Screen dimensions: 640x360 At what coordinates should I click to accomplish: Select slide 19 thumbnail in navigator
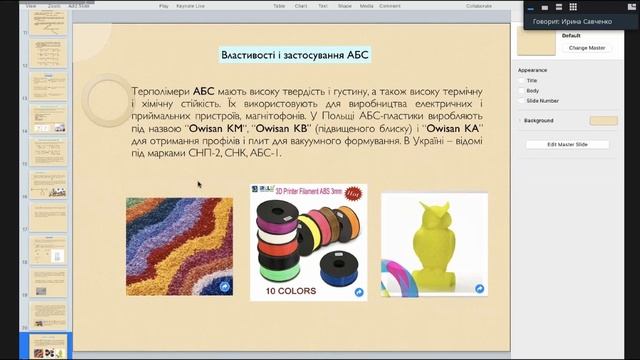[x=48, y=282]
